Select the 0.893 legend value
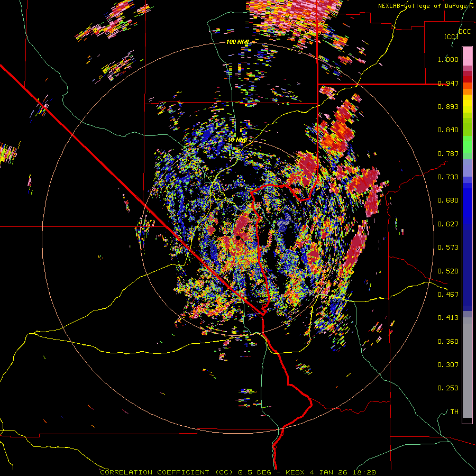The height and width of the screenshot is (476, 476). pyautogui.click(x=448, y=106)
